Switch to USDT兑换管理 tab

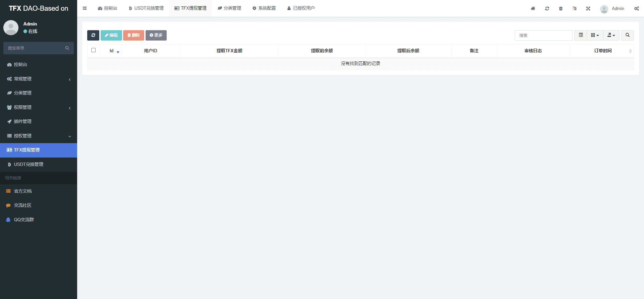click(146, 8)
